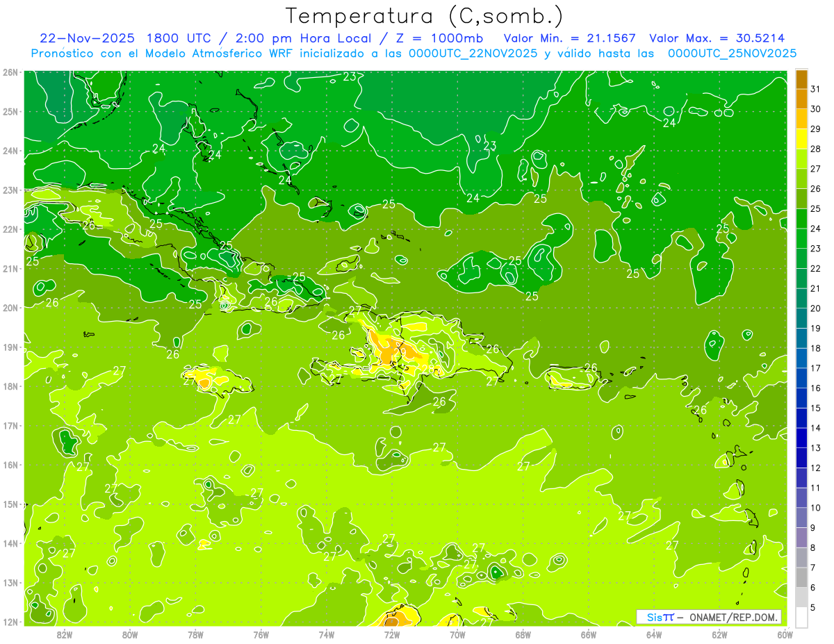Click the legend scale label "13"
The width and height of the screenshot is (834, 644).
pyautogui.click(x=815, y=448)
